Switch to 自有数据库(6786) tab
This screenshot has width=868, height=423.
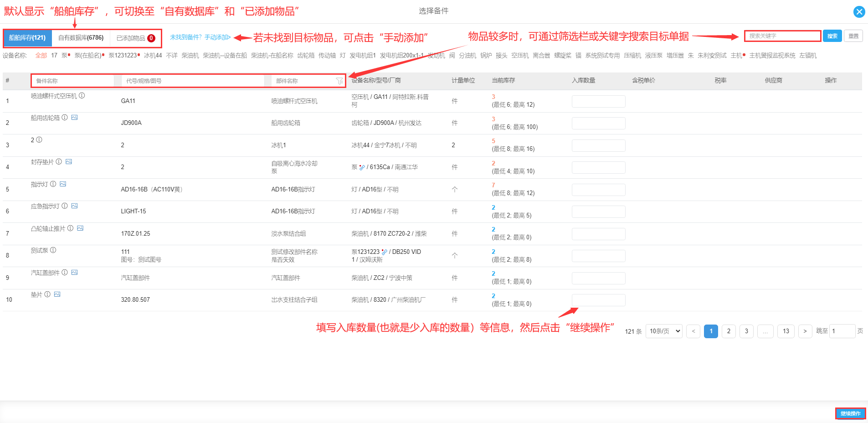[x=81, y=38]
